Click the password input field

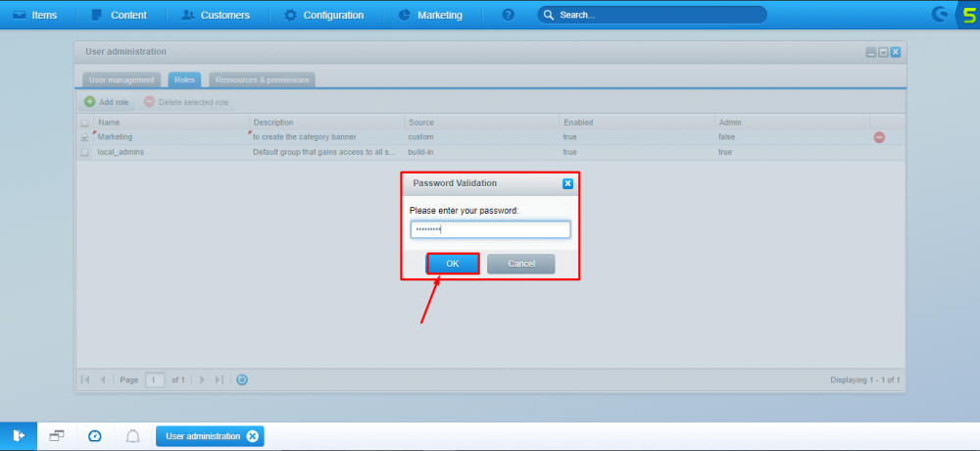[x=490, y=229]
